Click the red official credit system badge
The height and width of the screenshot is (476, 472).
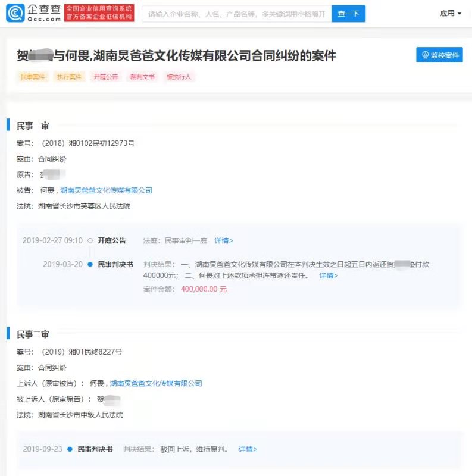(x=99, y=13)
